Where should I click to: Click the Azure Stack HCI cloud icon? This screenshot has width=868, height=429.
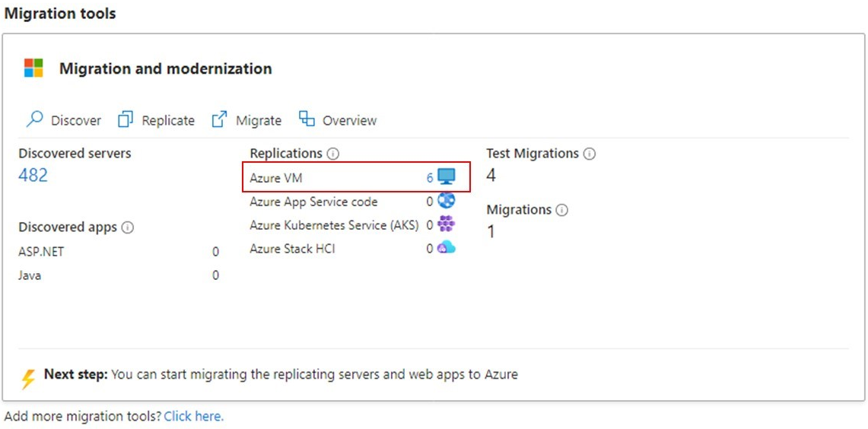click(447, 247)
